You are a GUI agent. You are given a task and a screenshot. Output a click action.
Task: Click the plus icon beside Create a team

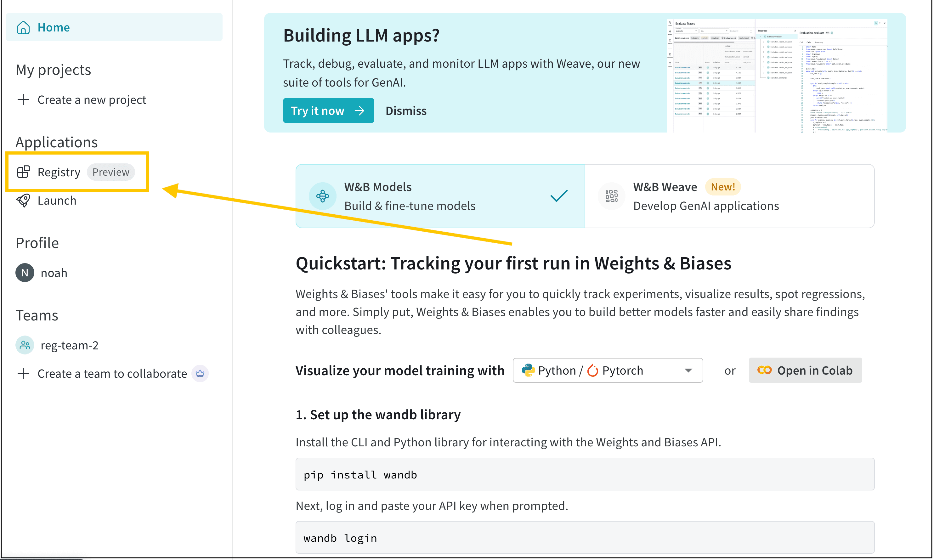23,374
